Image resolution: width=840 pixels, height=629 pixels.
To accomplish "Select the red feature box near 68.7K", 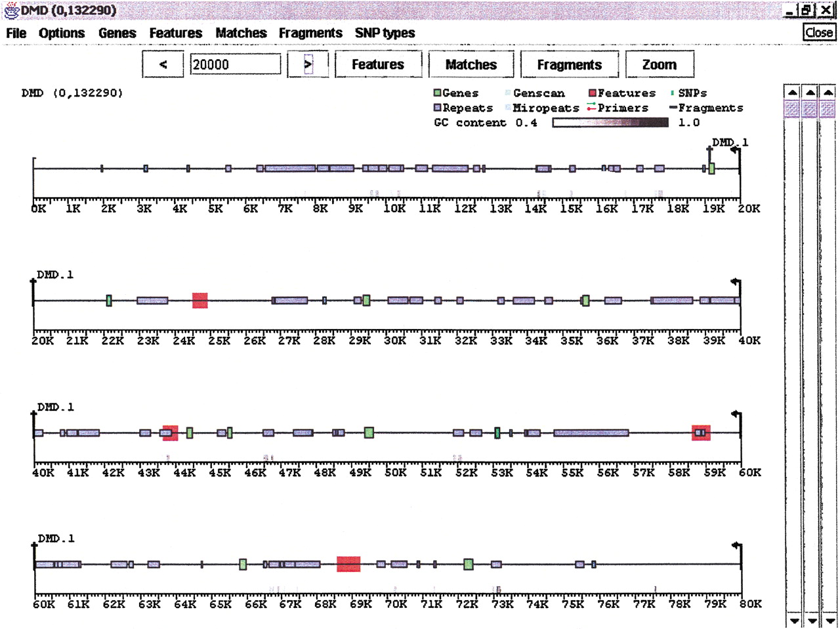I will [x=348, y=564].
